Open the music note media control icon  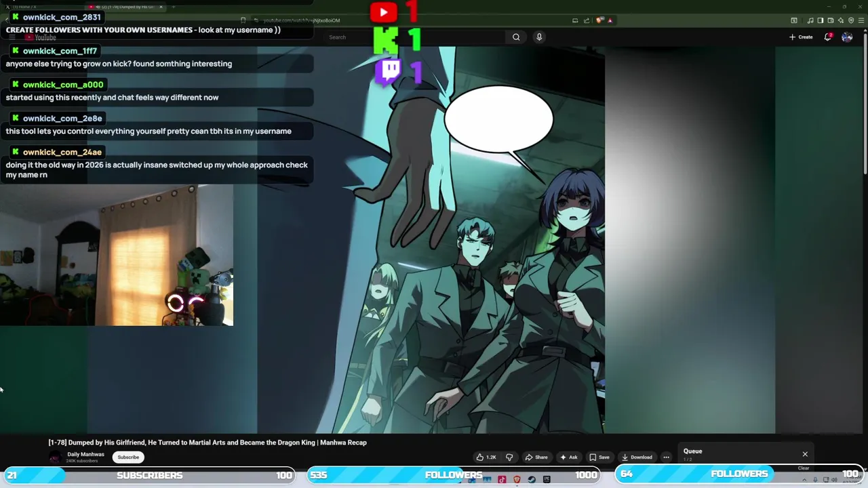[x=810, y=20]
